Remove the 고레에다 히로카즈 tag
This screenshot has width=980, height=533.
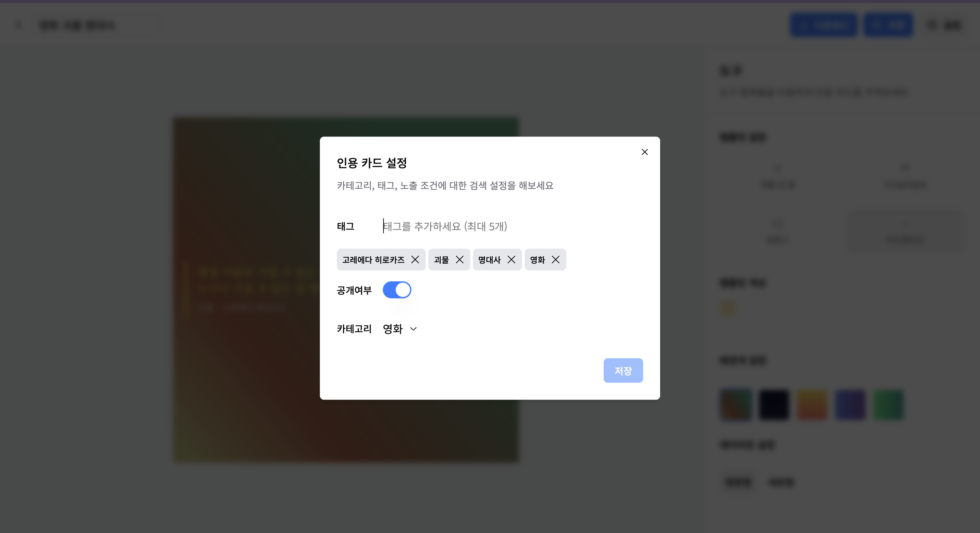pos(415,259)
